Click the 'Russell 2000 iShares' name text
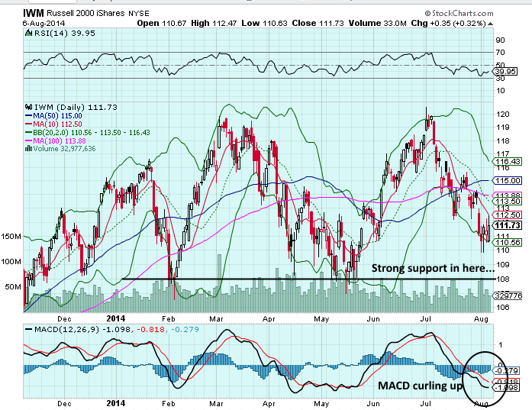 click(x=85, y=14)
